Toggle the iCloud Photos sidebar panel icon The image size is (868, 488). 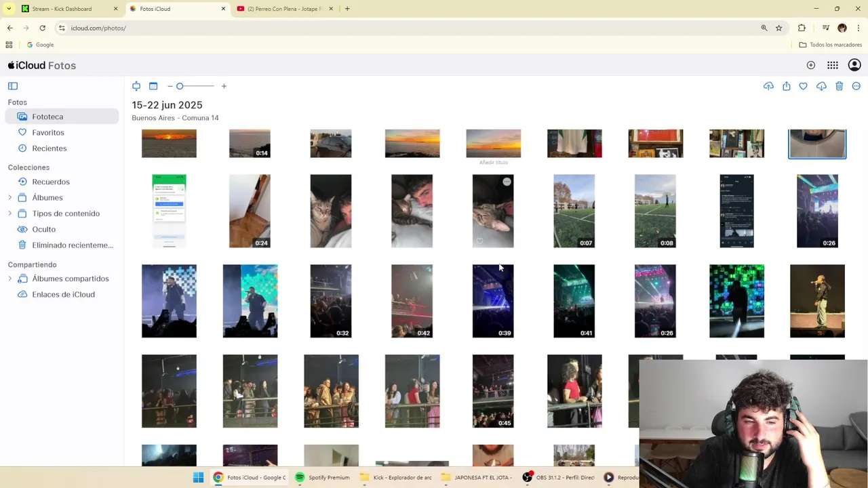13,86
